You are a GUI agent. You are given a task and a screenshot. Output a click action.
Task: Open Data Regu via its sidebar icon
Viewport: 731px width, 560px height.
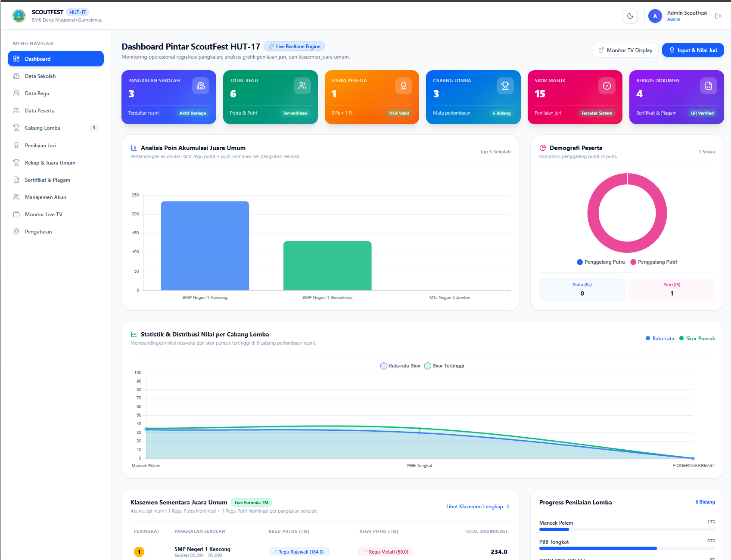click(x=16, y=93)
